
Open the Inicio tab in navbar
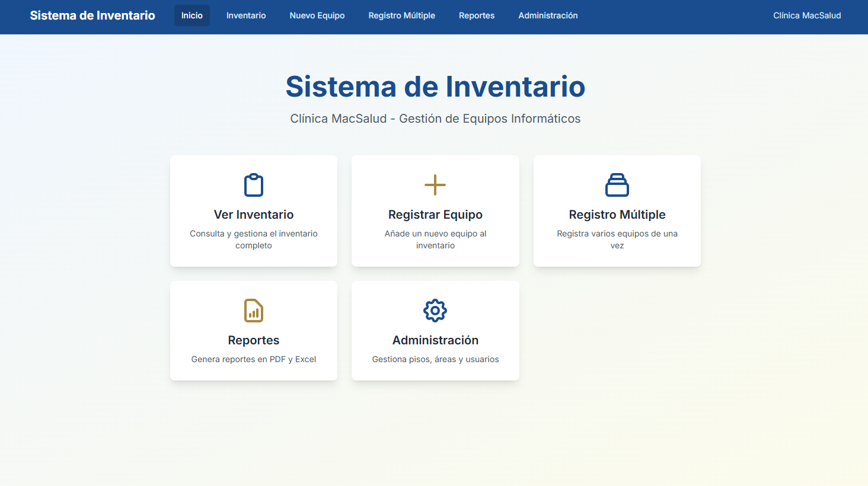click(192, 15)
